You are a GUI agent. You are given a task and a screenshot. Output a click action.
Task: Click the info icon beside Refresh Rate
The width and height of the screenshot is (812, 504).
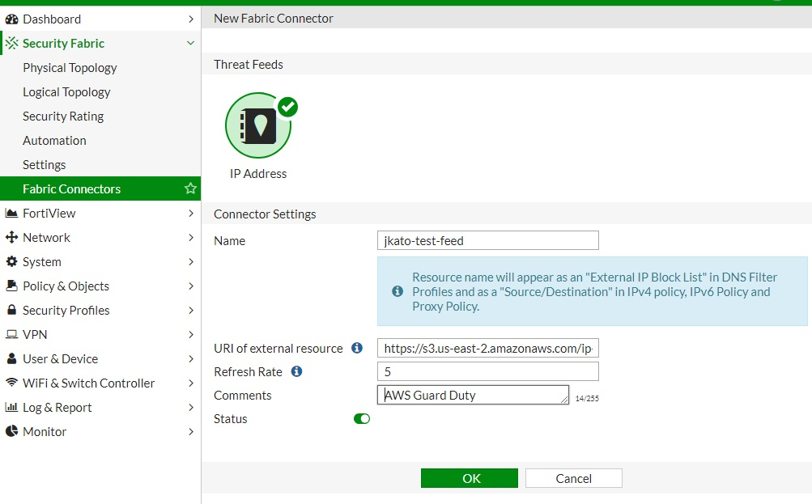coord(296,371)
